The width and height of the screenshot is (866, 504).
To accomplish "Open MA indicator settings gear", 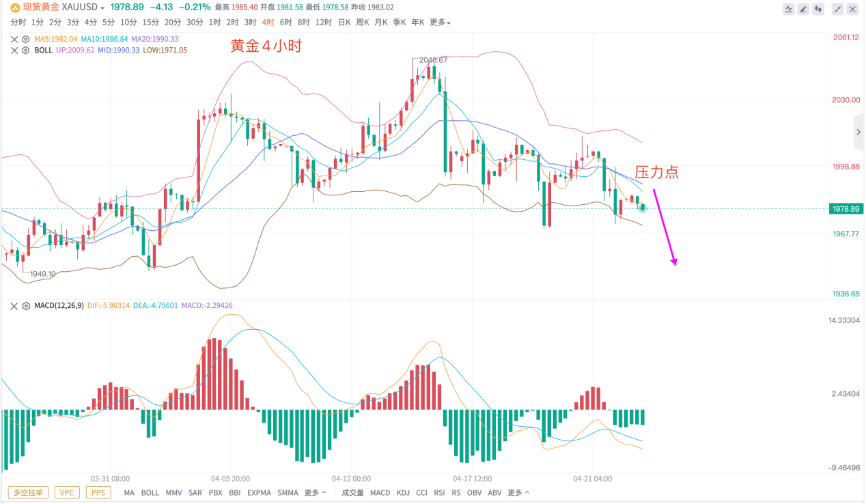I will (26, 39).
